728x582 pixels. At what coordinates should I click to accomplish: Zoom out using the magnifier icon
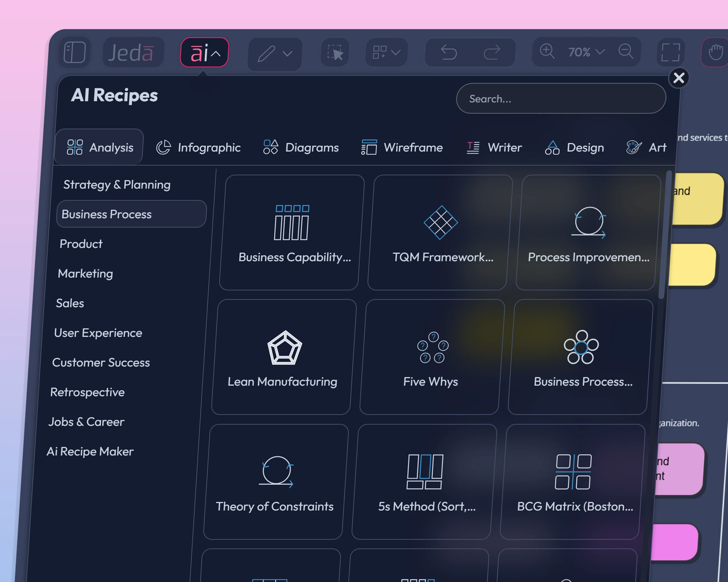pyautogui.click(x=626, y=51)
